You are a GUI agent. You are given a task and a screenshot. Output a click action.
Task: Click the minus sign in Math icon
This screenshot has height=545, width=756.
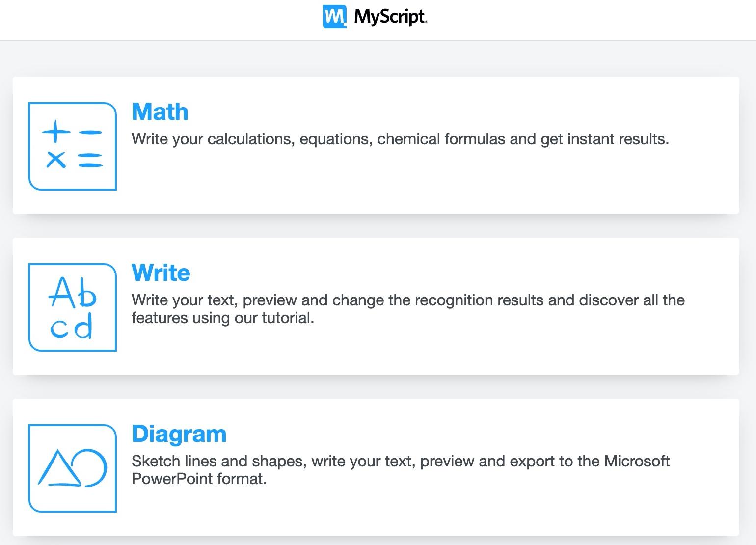pyautogui.click(x=90, y=132)
